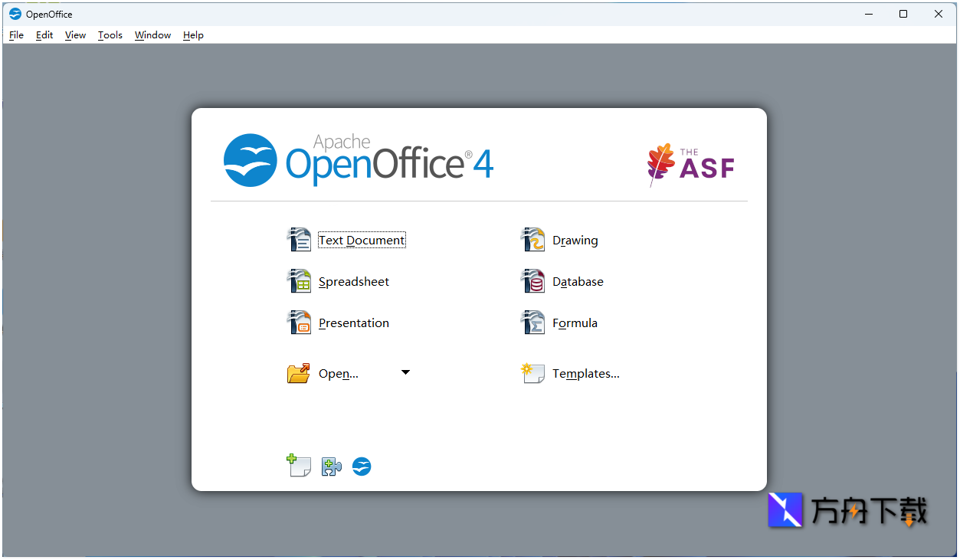Start a new Presentation
Screen dimensions: 960x560
tap(354, 323)
